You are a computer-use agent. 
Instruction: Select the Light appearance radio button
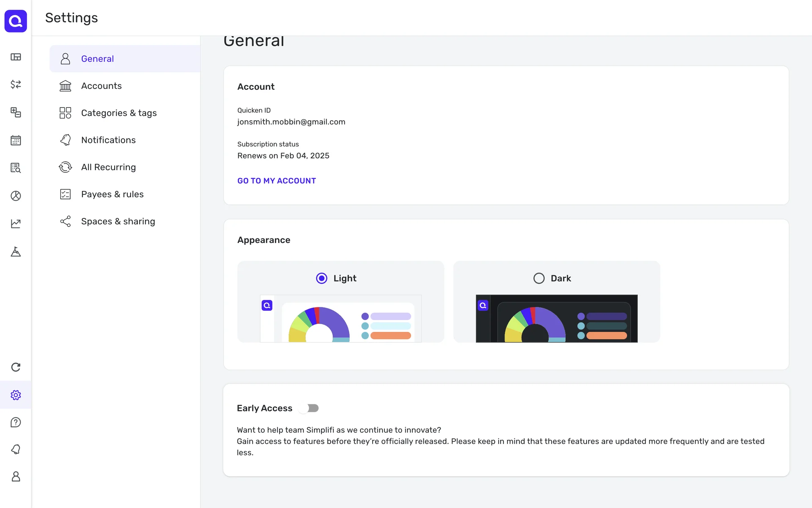pos(321,278)
